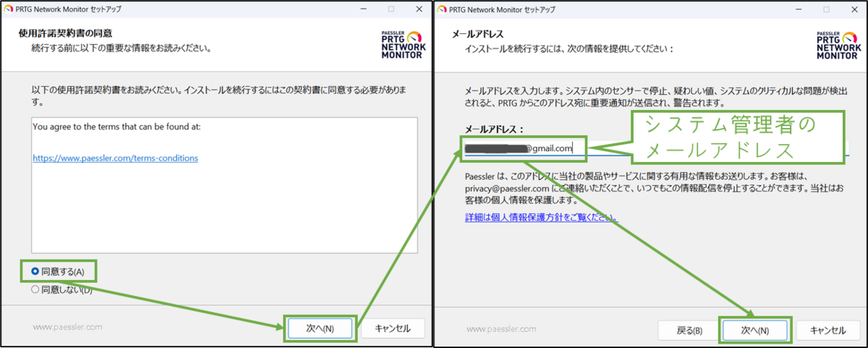
Task: Open the paessler.com terms-conditions link
Action: [x=115, y=158]
